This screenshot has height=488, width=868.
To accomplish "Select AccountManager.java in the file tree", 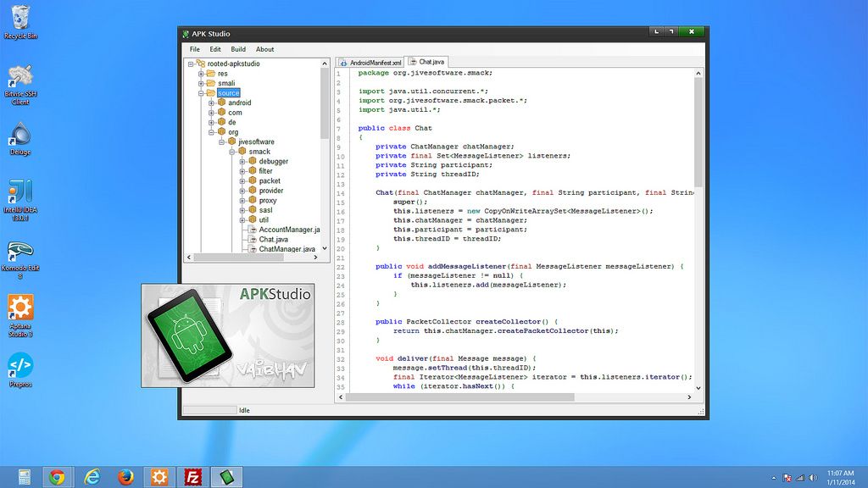I will (288, 230).
